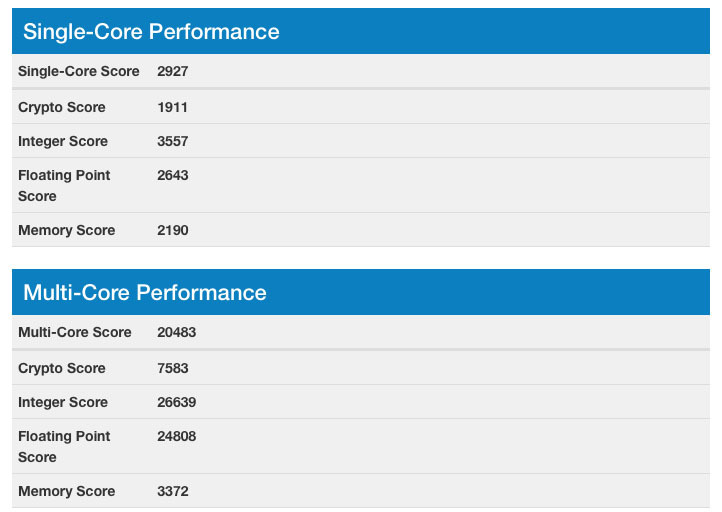The height and width of the screenshot is (512, 722).
Task: Select the single-core Crypto Score value 1911
Action: (x=172, y=107)
